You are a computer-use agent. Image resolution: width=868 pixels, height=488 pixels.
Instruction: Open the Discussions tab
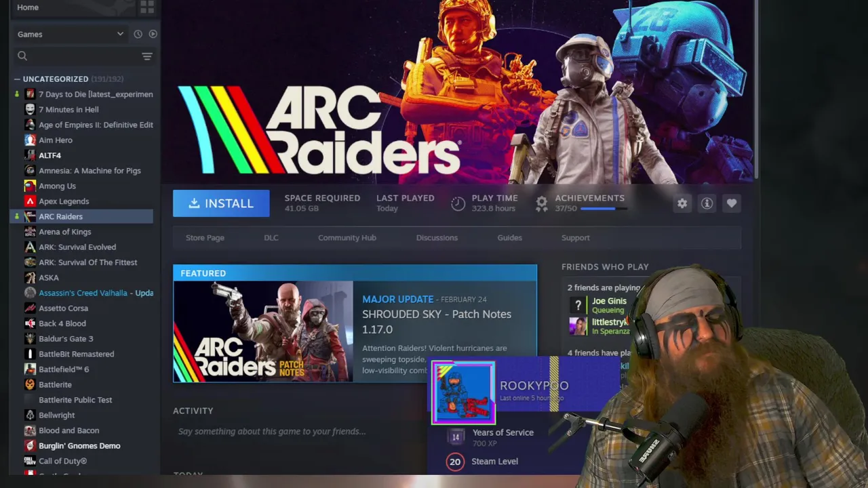[x=437, y=238]
